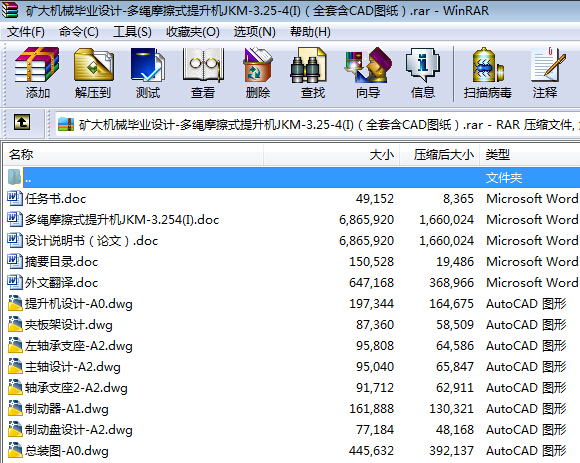Open the 工具(S) menu

click(x=132, y=32)
